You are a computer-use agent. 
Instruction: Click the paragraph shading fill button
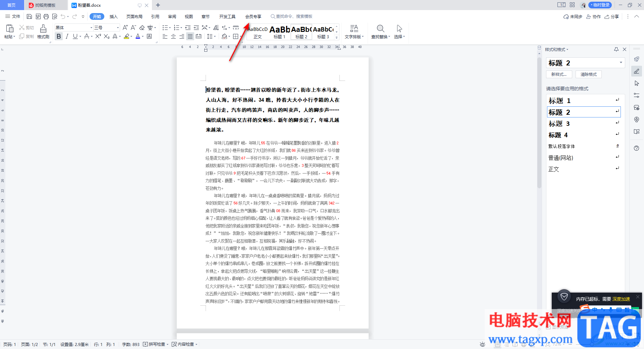click(224, 36)
